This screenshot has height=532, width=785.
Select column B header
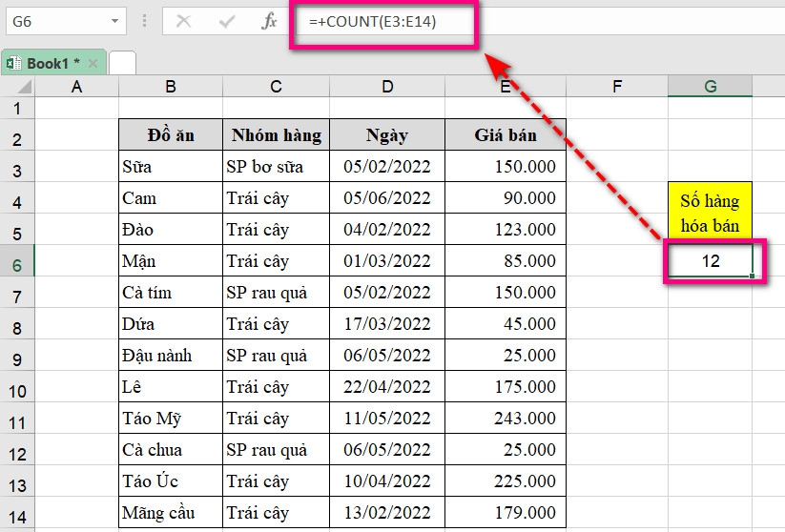pos(171,87)
